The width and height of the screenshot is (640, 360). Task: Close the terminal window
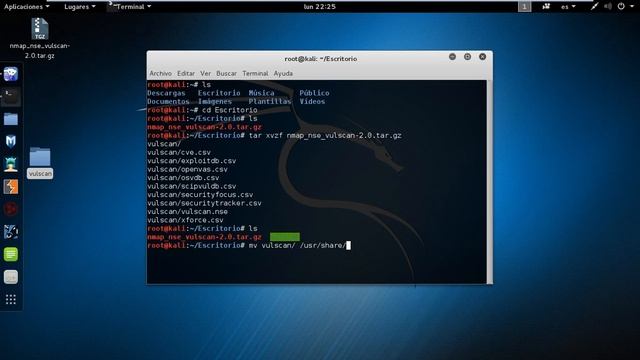point(482,57)
